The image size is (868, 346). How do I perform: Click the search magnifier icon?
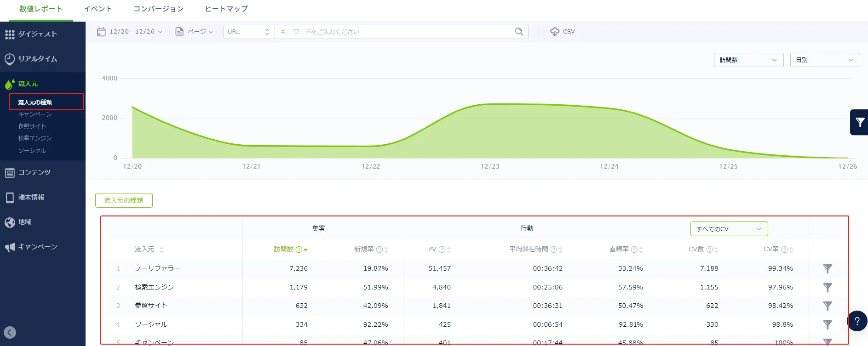(x=519, y=32)
